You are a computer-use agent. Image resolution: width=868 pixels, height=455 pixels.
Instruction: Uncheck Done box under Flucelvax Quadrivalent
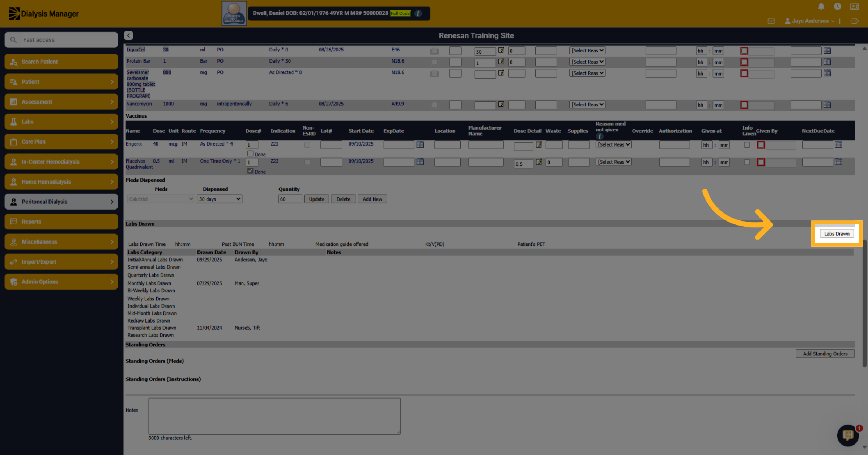click(250, 171)
